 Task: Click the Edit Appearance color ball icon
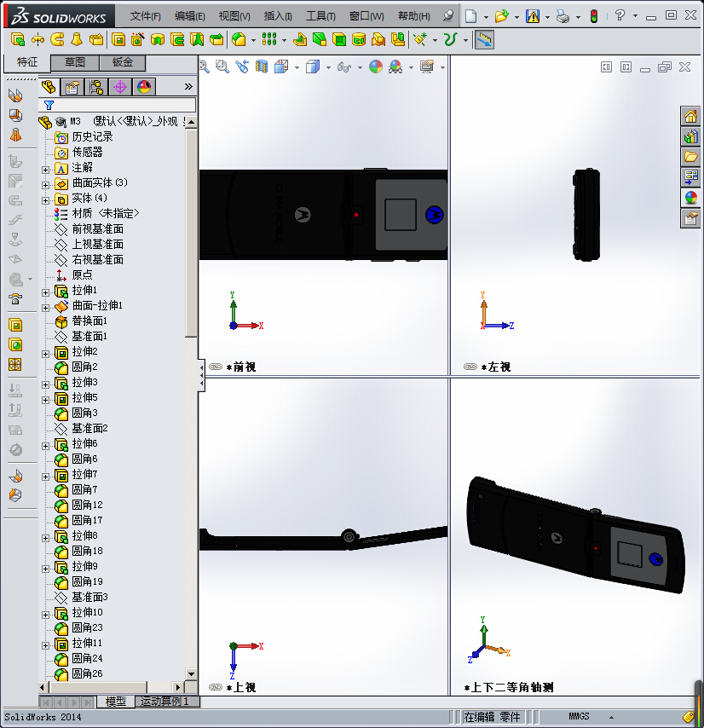(x=376, y=66)
